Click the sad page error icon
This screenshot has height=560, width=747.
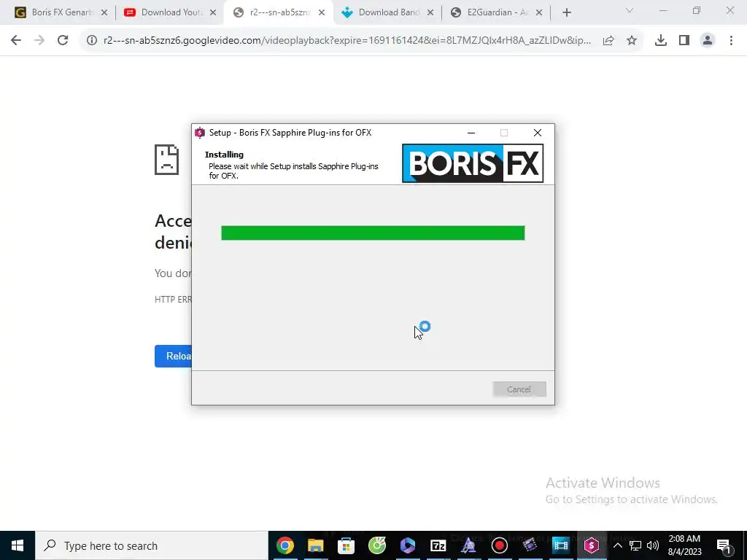167,160
